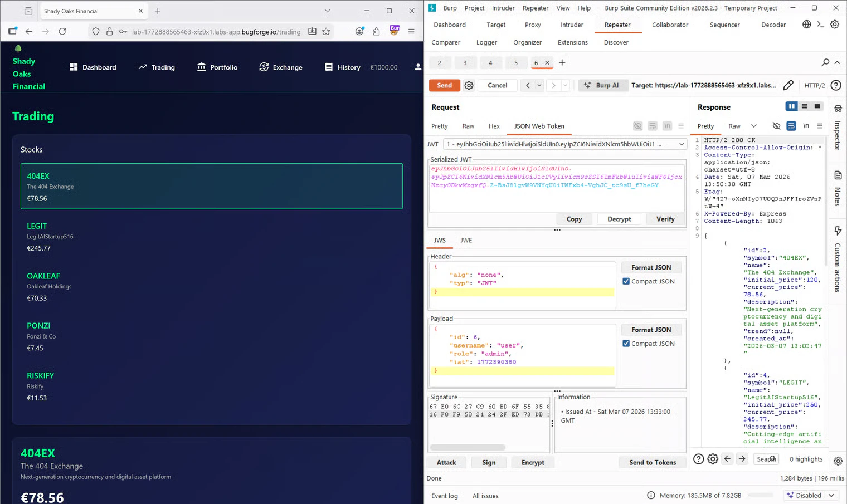Open history-back dropdown arrow in Repeater
Screen dimensions: 847x504
pyautogui.click(x=539, y=85)
